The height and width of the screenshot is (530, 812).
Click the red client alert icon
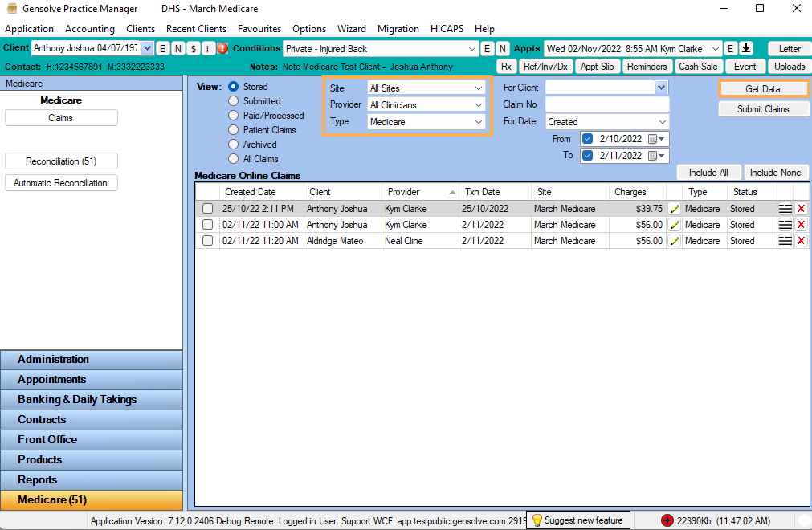[x=222, y=49]
